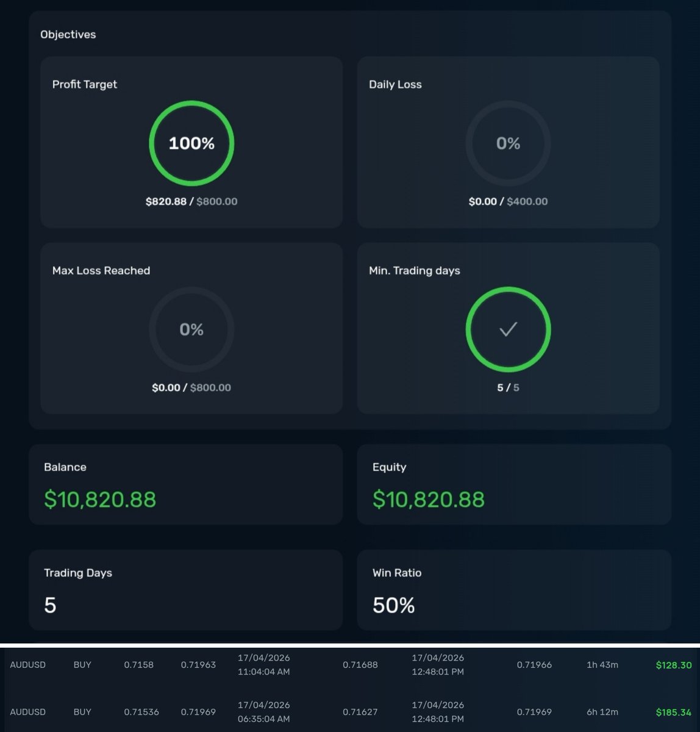Click the Daily Loss 0% progress ring
Screen dimensions: 700x732
pyautogui.click(x=508, y=143)
